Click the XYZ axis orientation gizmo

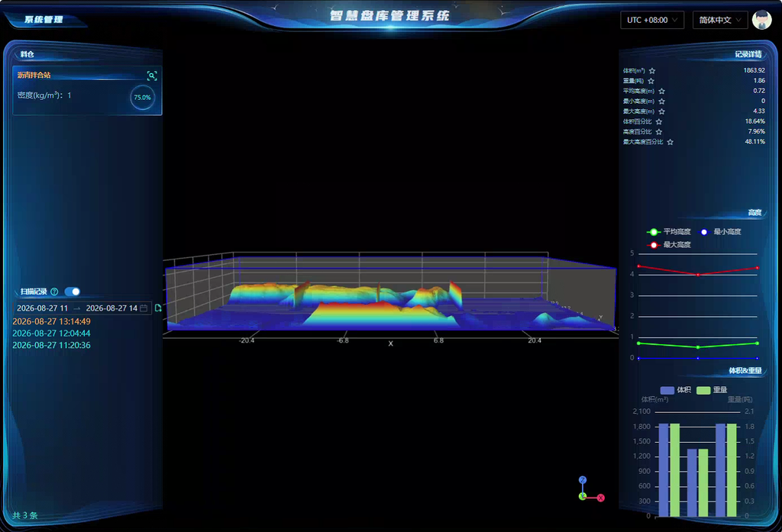click(x=591, y=489)
